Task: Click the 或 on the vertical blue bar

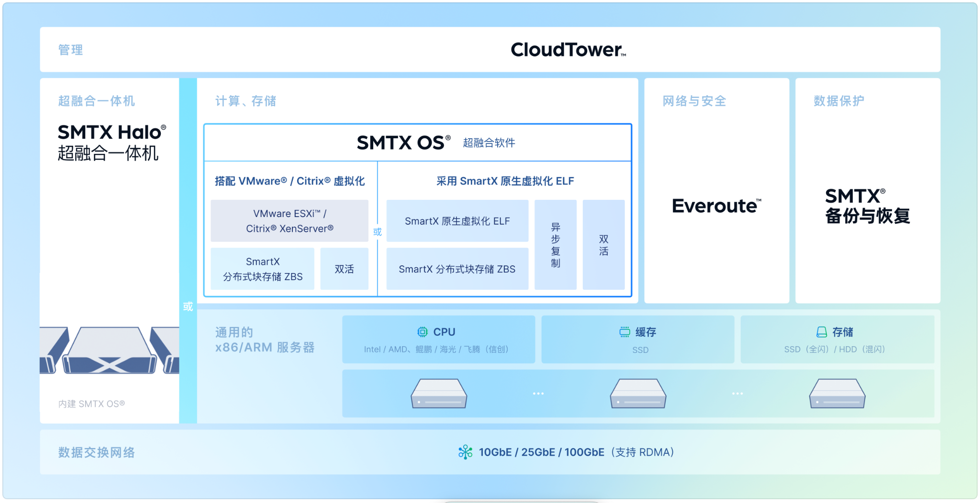Action: [x=188, y=306]
